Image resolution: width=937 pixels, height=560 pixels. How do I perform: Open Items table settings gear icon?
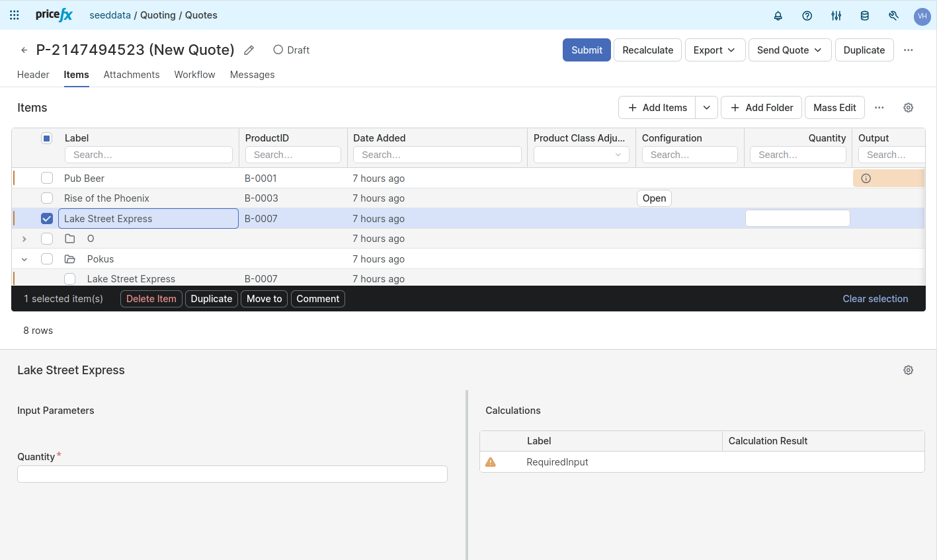908,108
